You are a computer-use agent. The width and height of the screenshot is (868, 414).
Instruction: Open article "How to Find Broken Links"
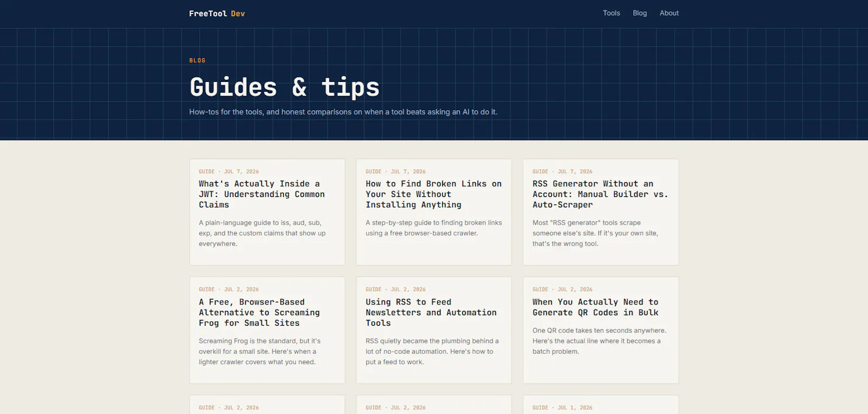click(x=433, y=194)
